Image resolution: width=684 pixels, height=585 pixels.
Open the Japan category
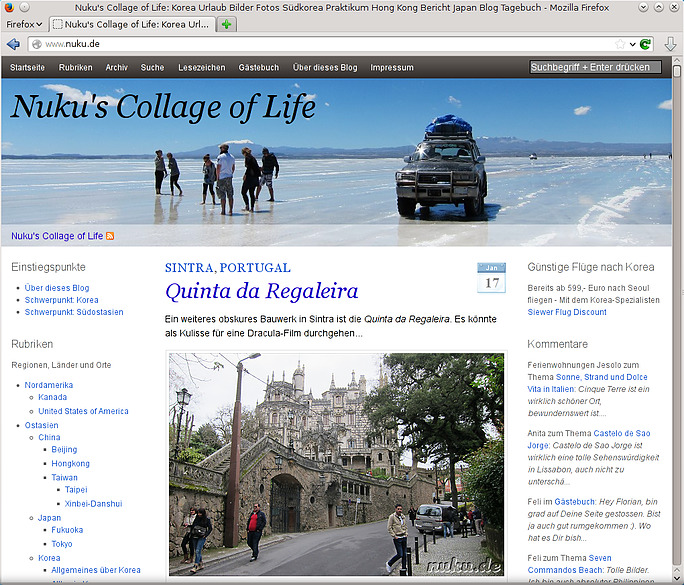[x=49, y=518]
